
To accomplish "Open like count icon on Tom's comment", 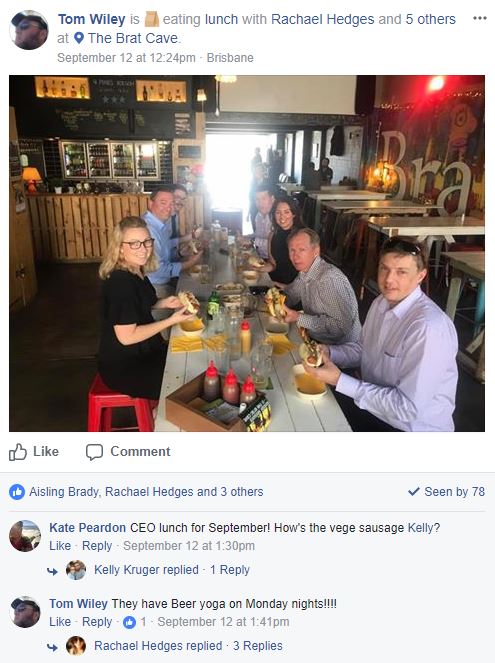I will pyautogui.click(x=129, y=622).
